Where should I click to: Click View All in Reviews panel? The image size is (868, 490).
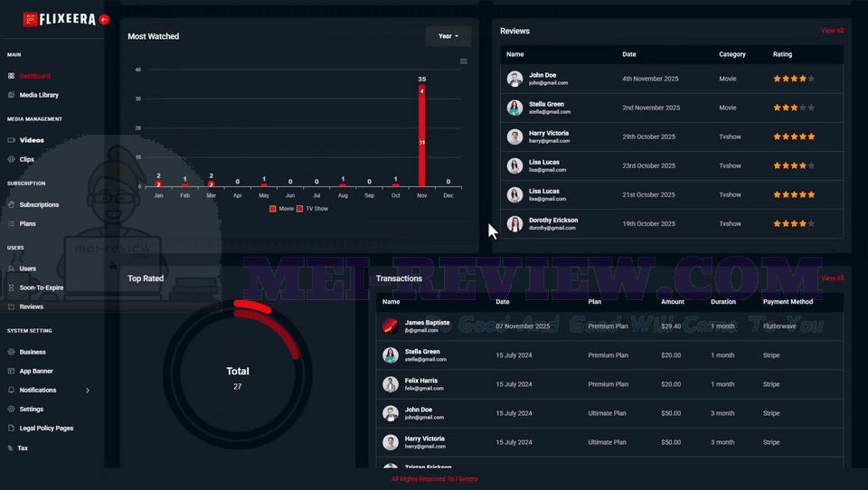(x=832, y=31)
